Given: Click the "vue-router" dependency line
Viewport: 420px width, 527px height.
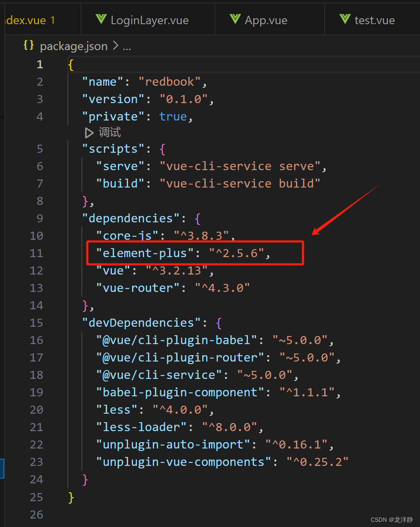Looking at the screenshot, I should click(173, 288).
